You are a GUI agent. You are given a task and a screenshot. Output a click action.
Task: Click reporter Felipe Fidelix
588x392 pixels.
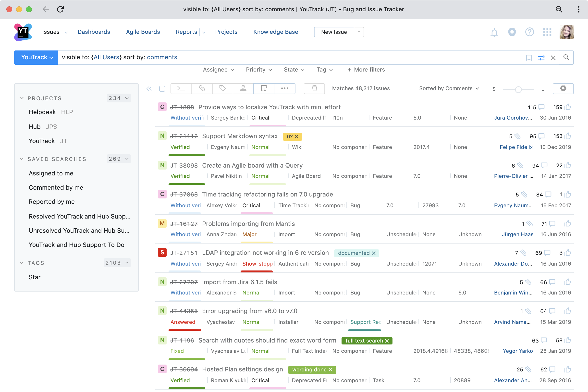tap(516, 147)
